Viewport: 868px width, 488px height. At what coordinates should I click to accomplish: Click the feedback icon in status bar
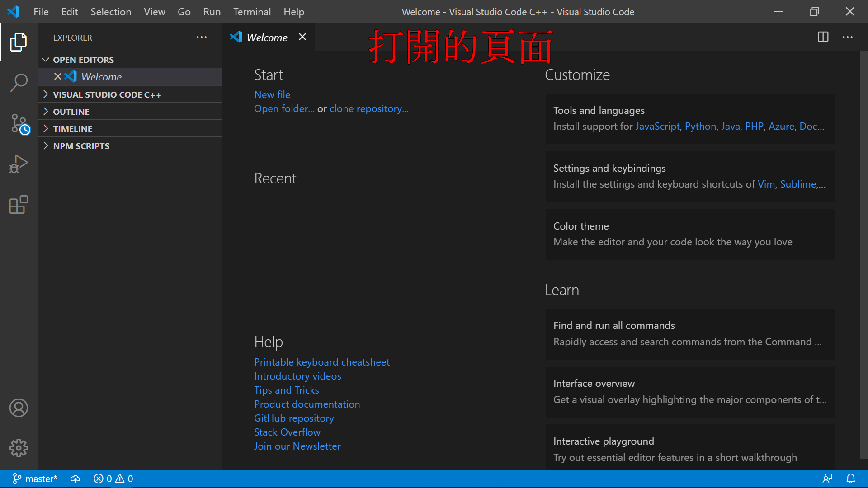[x=827, y=479]
